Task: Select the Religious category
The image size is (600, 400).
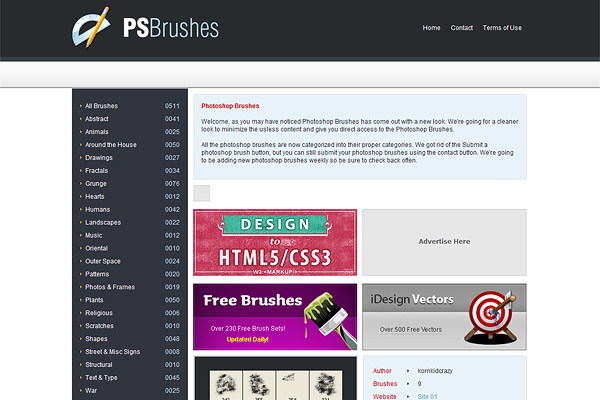Action: click(x=99, y=313)
